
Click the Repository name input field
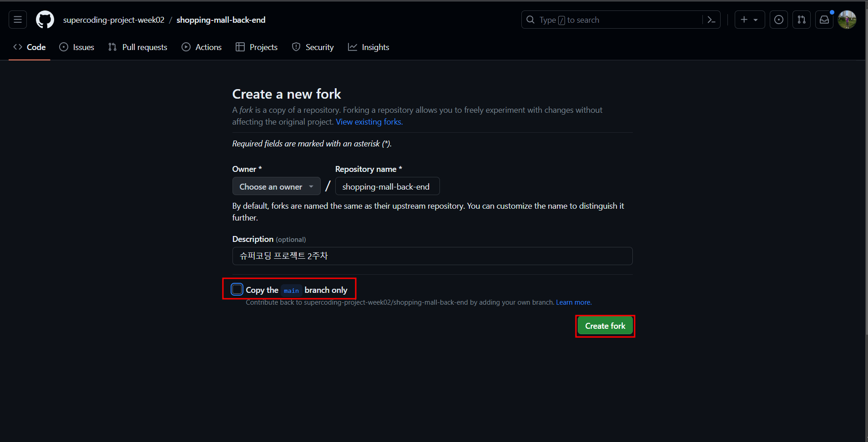point(387,186)
